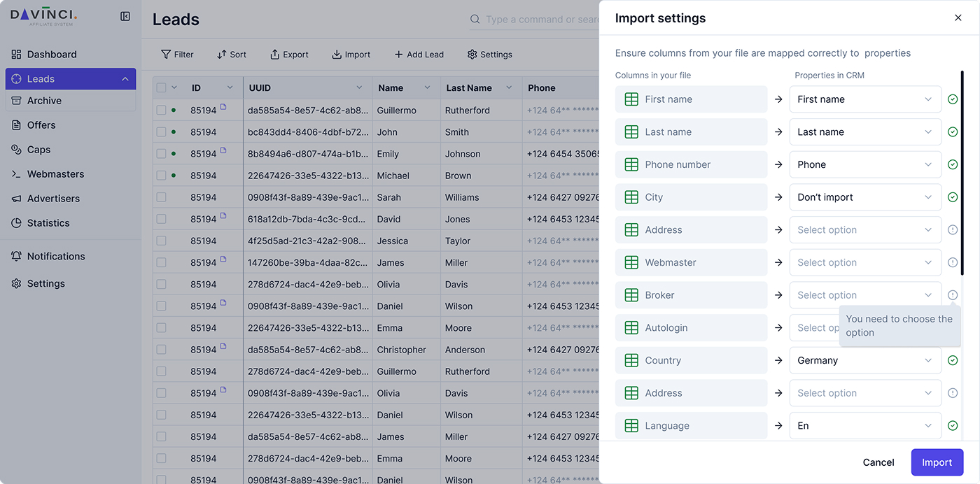The width and height of the screenshot is (980, 484).
Task: Check the box for Guillermo Rutherford row
Action: (162, 111)
